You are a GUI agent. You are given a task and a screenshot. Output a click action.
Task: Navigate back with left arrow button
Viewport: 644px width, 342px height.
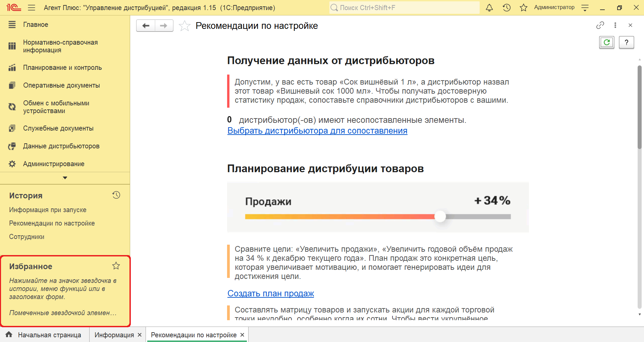pyautogui.click(x=146, y=26)
